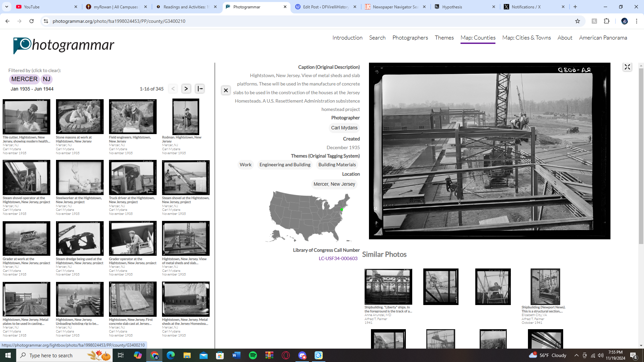Jump to last page of results
Image resolution: width=644 pixels, height=362 pixels.
[x=200, y=89]
